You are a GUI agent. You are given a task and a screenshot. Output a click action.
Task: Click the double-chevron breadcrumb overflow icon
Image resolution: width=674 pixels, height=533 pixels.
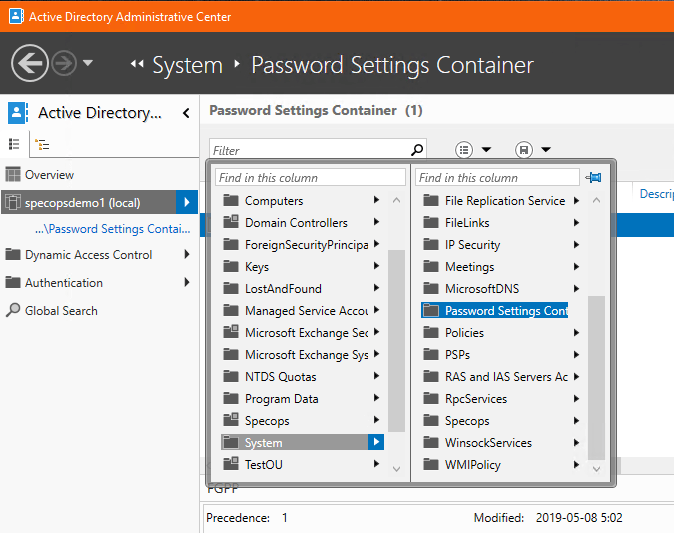(x=137, y=64)
